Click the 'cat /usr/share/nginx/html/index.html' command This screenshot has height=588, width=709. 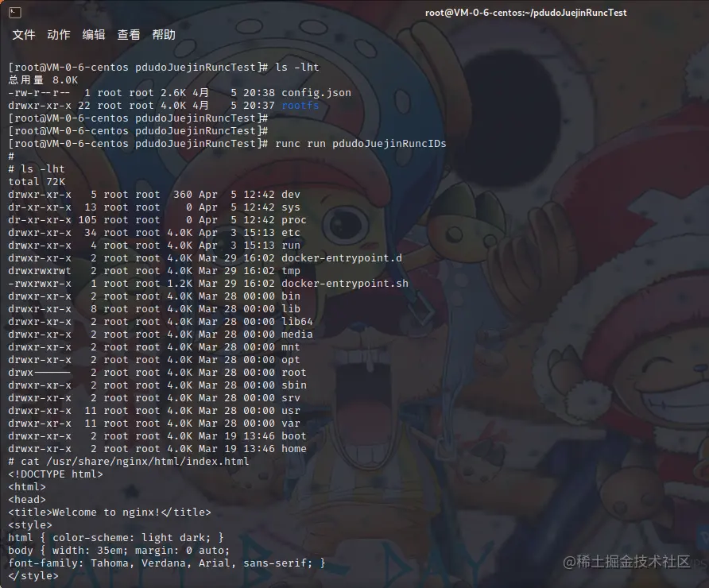pyautogui.click(x=135, y=462)
